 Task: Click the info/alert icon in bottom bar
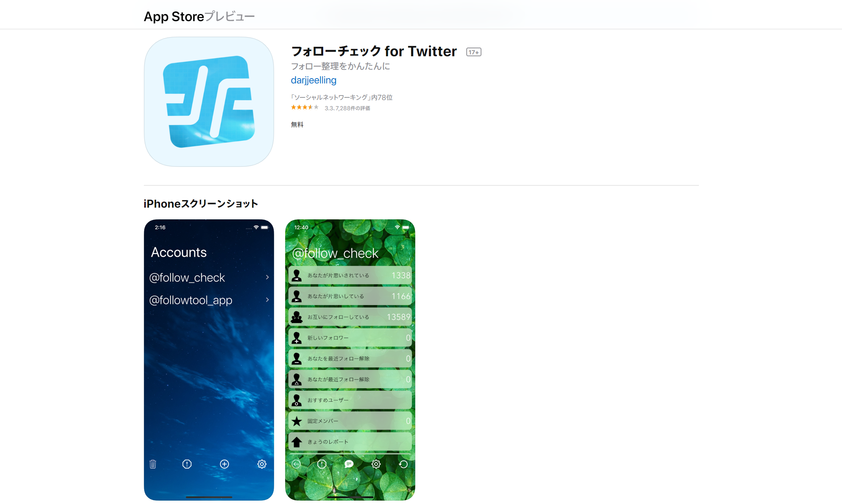[187, 464]
